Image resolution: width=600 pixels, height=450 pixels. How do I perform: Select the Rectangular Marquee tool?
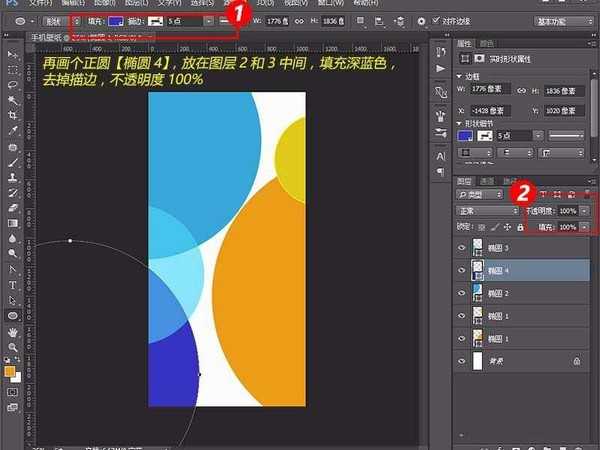click(13, 70)
